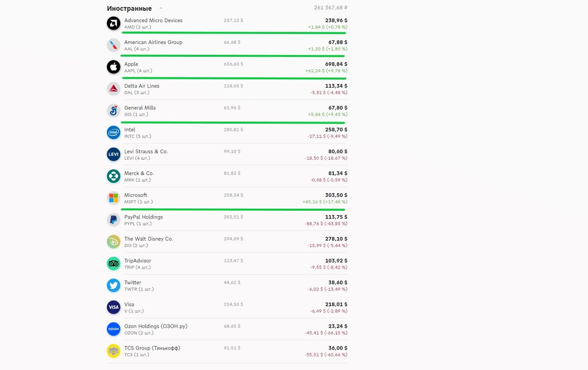Click the Visa logo icon
The image size is (588, 370).
(x=114, y=307)
